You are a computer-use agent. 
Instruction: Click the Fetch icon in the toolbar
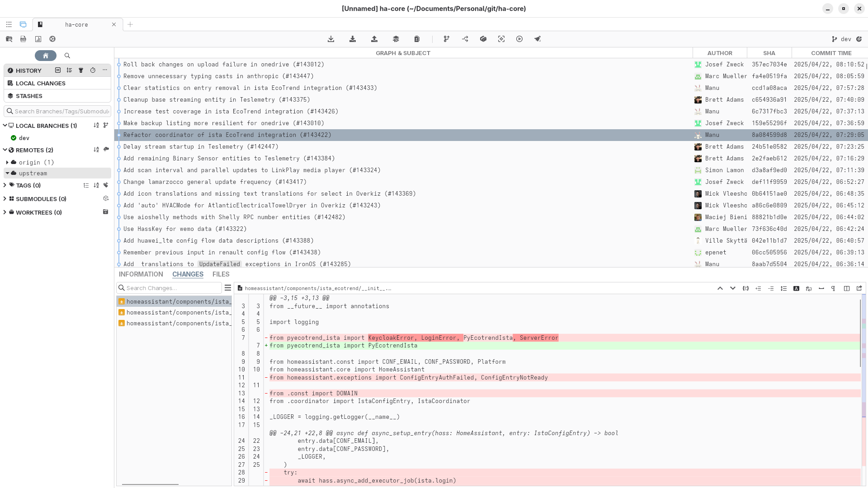tap(331, 39)
